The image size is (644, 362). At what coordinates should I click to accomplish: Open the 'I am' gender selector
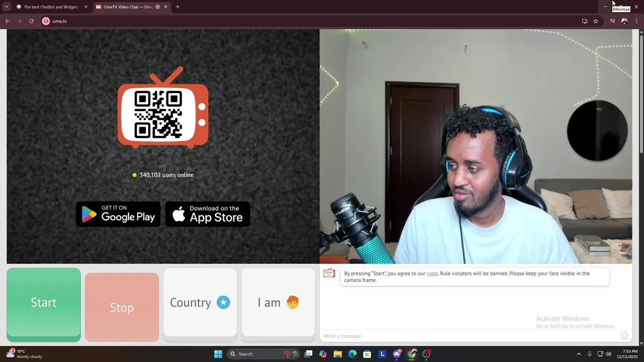point(278,303)
